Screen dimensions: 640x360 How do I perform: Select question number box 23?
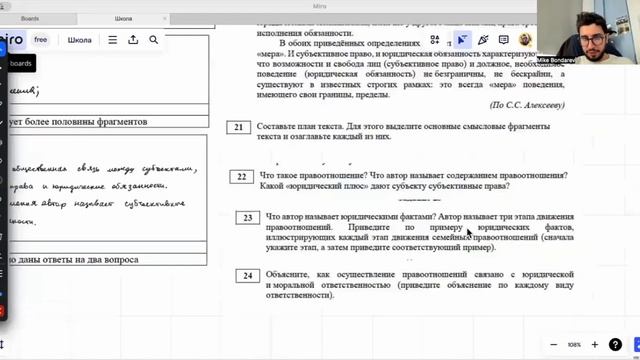247,218
